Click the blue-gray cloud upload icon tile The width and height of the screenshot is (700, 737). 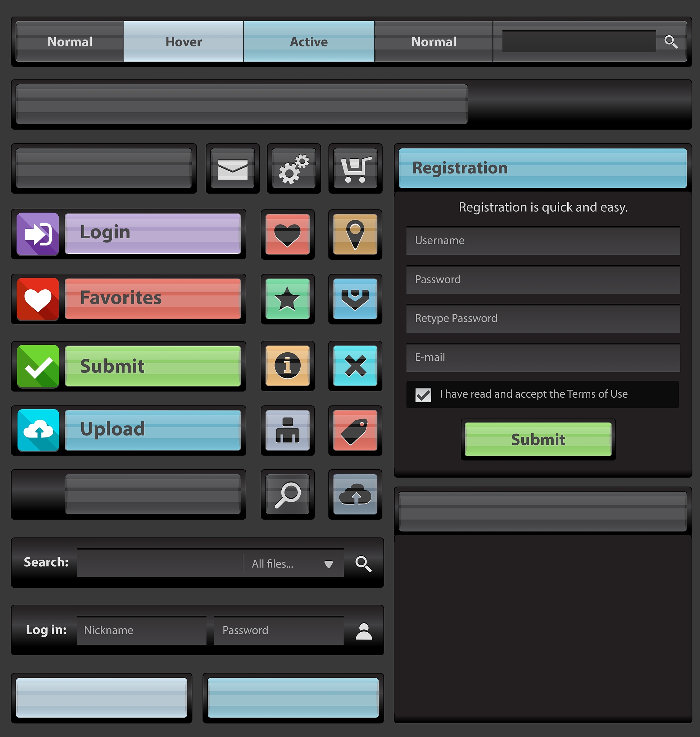click(x=355, y=494)
